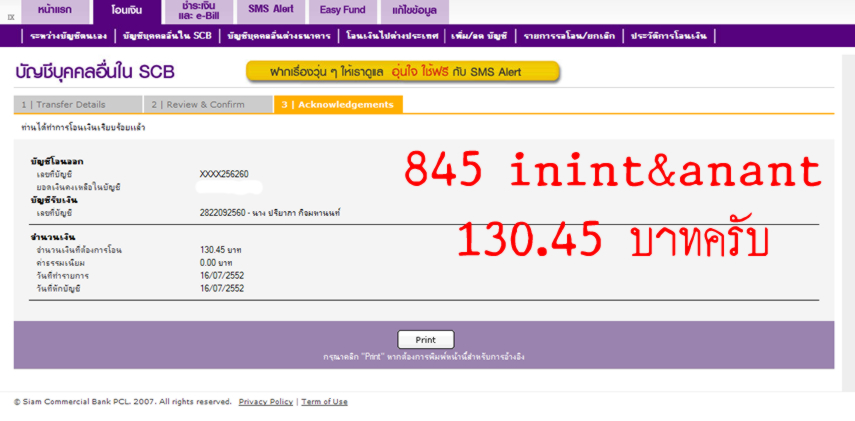Open the แก้ไขข้อมูล edit info tab
855x421 pixels.
click(x=414, y=11)
